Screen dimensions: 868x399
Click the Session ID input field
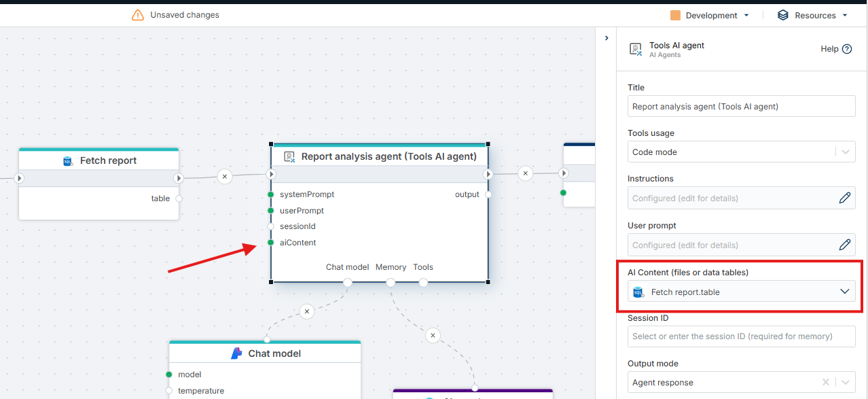741,336
